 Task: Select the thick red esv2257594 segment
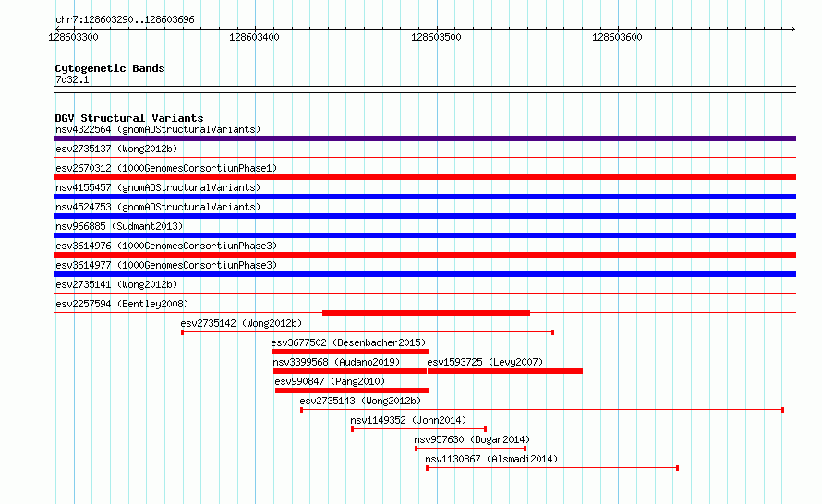point(426,313)
